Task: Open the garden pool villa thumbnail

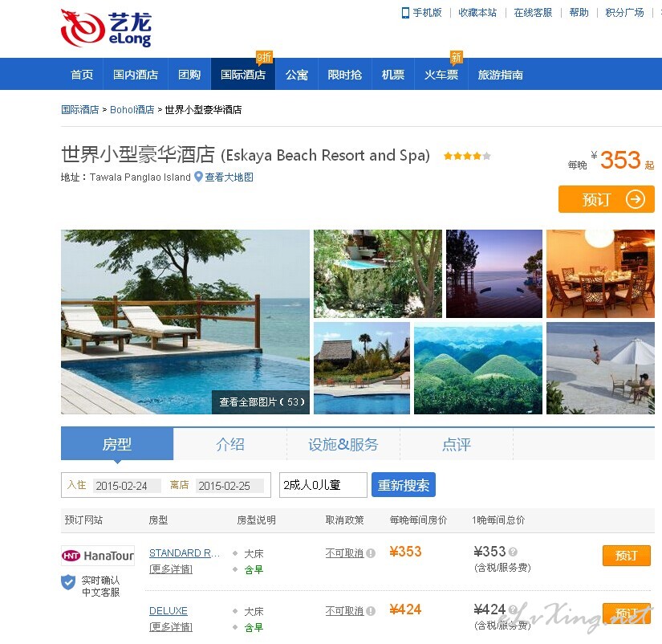Action: coord(377,274)
